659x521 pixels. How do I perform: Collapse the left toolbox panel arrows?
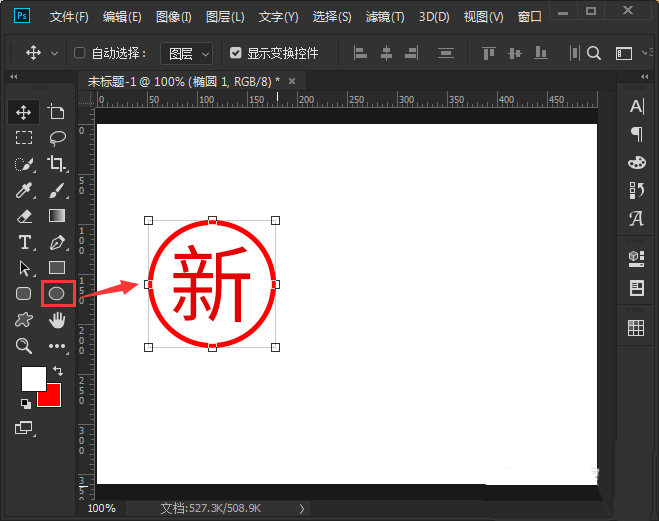click(x=14, y=76)
